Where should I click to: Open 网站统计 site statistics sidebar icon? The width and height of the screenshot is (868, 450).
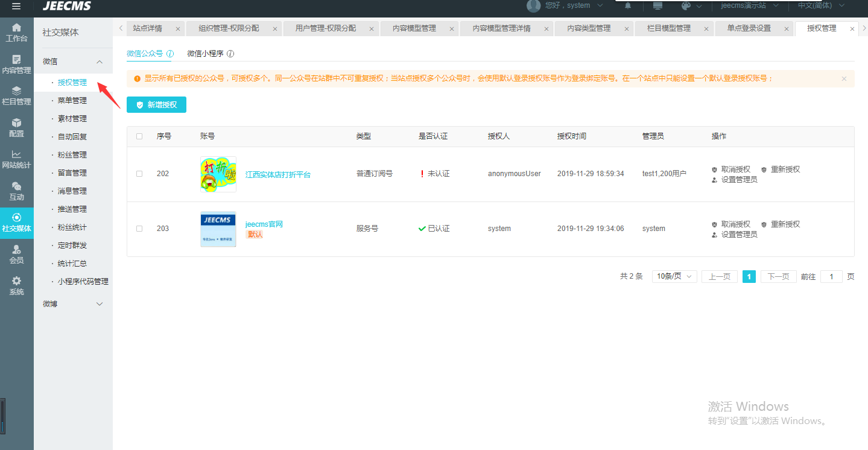[x=16, y=159]
